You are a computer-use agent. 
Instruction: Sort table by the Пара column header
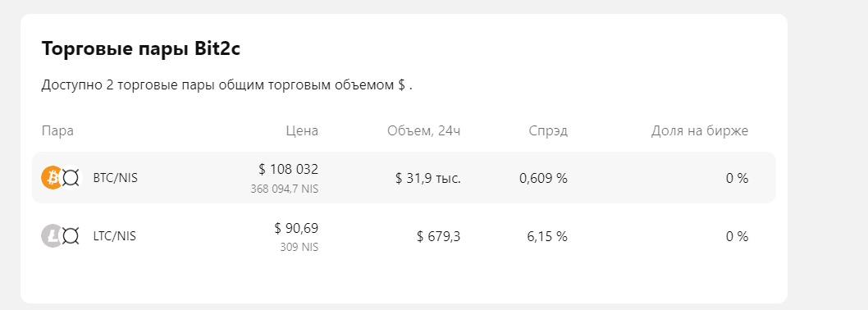(57, 131)
